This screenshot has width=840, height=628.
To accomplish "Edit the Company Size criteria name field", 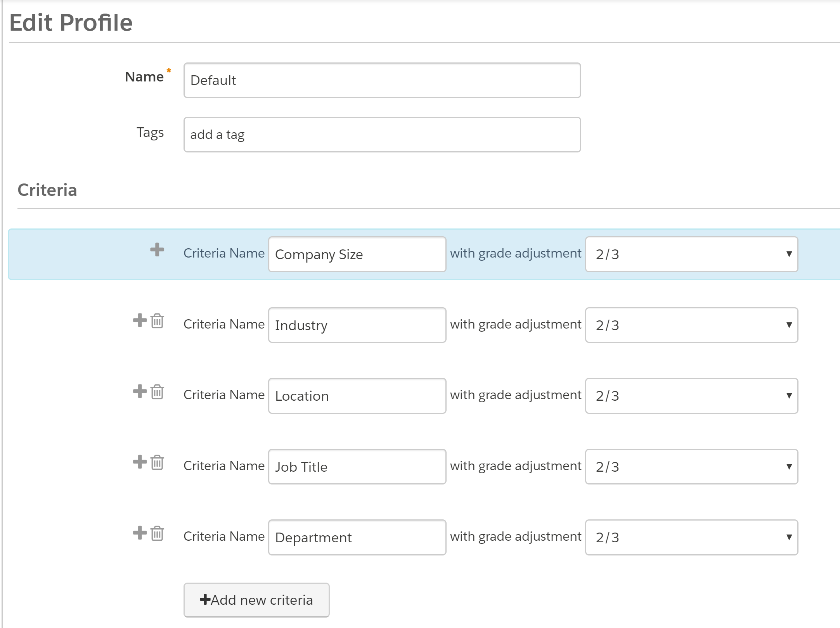I will click(x=357, y=253).
